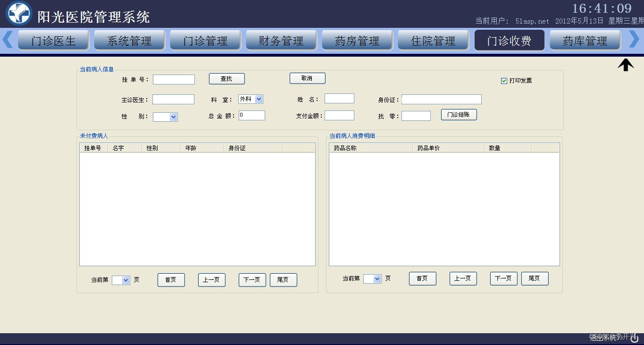The width and height of the screenshot is (644, 345).
Task: Click 尾页 under the consumption details list
Action: [535, 278]
